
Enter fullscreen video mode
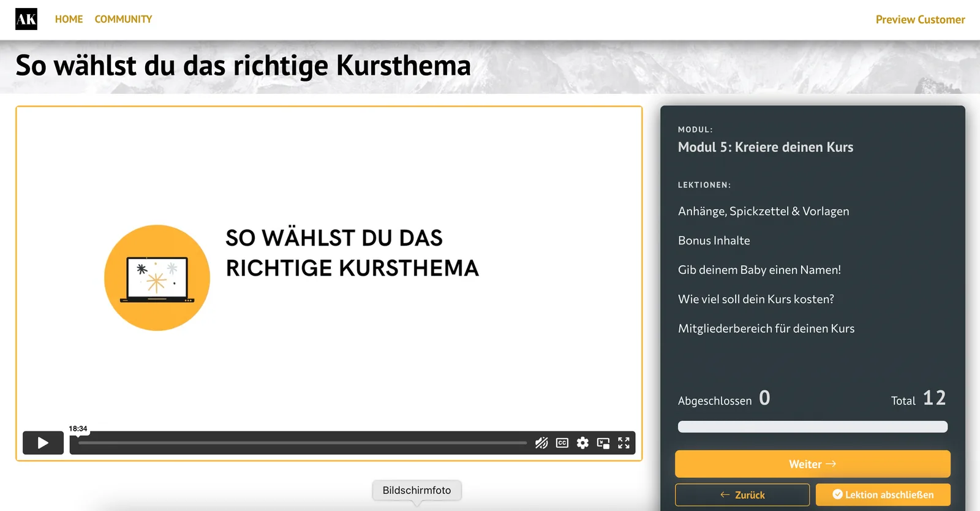[624, 443]
